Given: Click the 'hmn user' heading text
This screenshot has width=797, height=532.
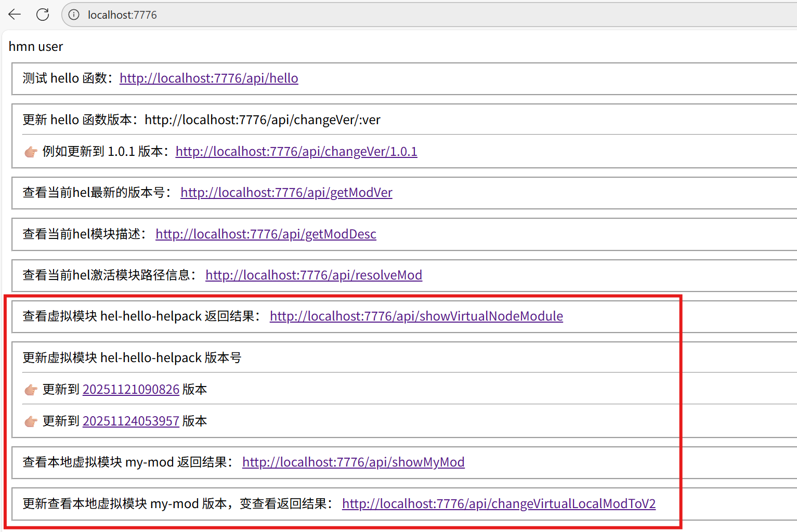Looking at the screenshot, I should click(x=36, y=47).
